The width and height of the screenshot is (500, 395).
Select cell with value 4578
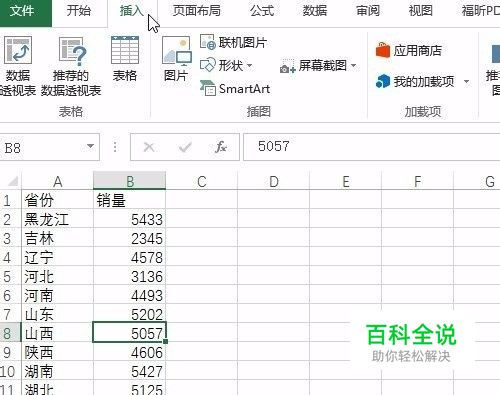(129, 257)
